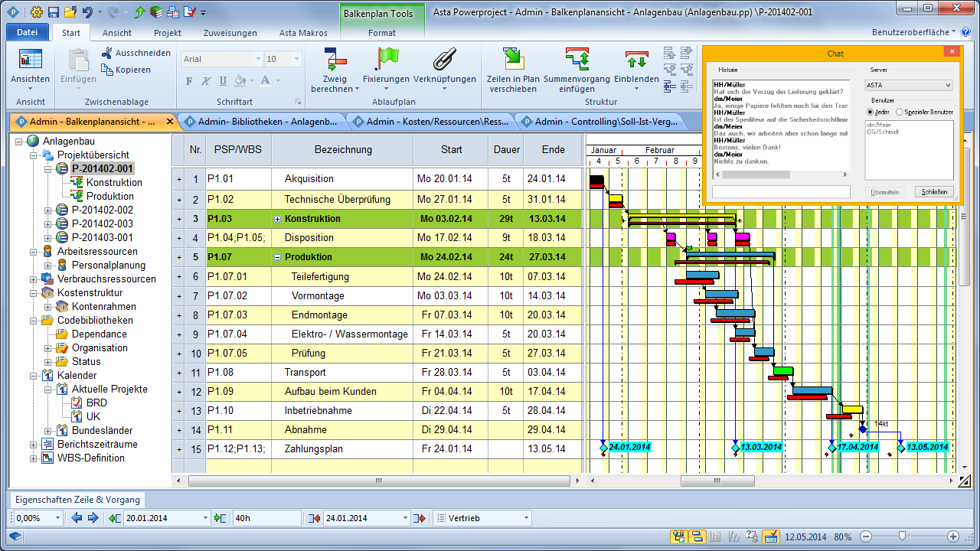Click the zoom slider in status bar
This screenshot has width=980, height=551.
coord(903,536)
